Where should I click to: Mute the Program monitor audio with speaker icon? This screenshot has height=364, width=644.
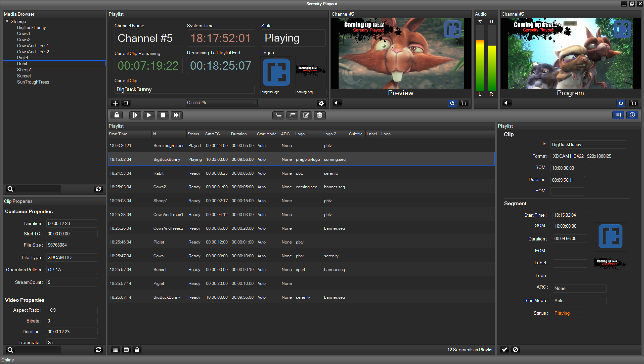[507, 103]
